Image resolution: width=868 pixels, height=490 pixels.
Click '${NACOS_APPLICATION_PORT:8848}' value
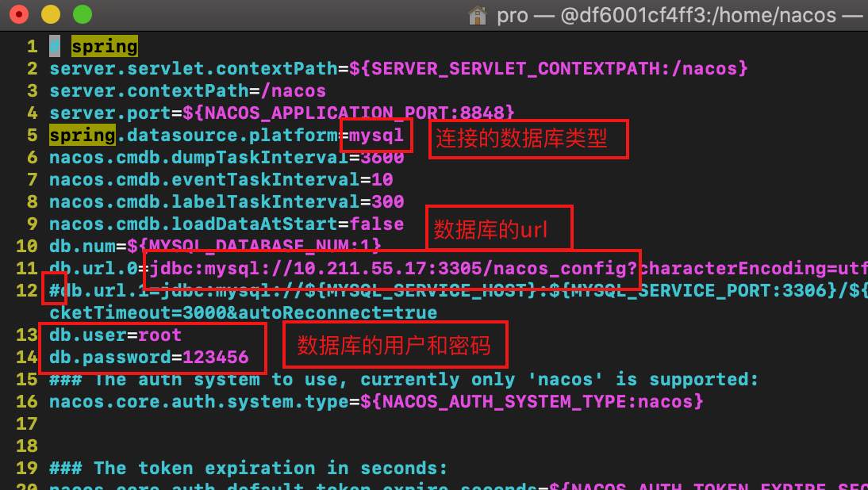349,113
